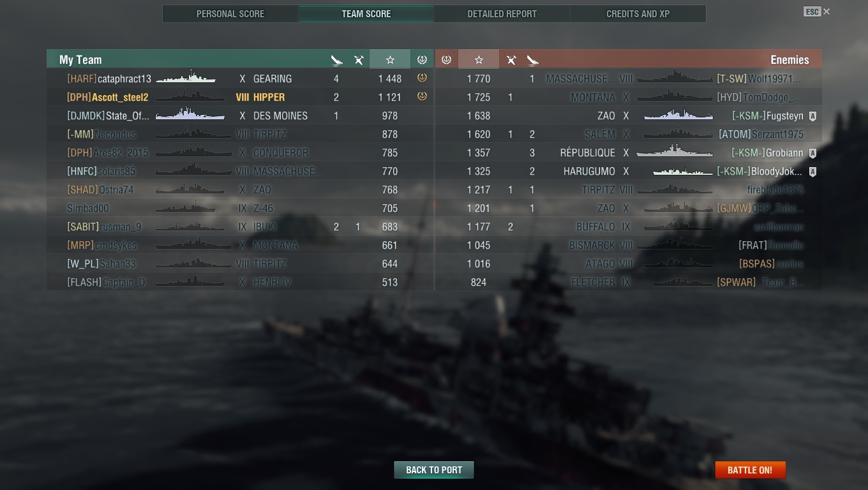Sort My Team by base XP star
The height and width of the screenshot is (490, 868).
(390, 59)
